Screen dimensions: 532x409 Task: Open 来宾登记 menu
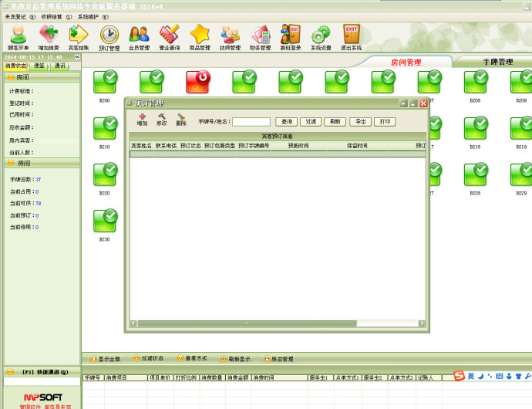[x=20, y=17]
